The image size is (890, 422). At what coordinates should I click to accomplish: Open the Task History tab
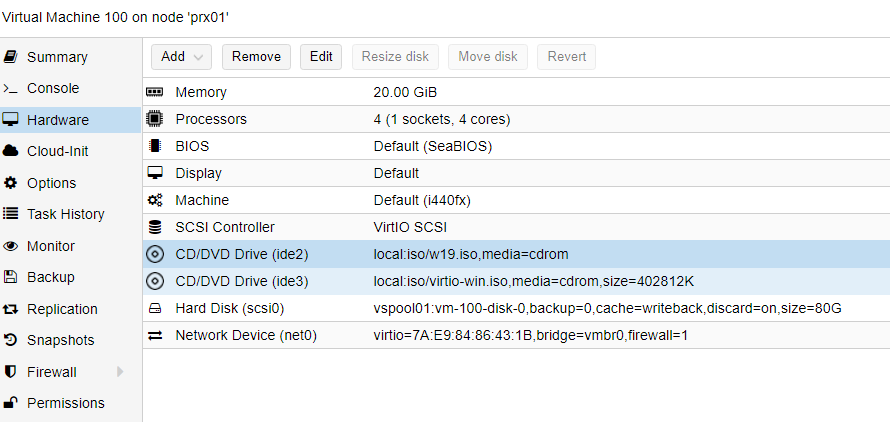(66, 214)
